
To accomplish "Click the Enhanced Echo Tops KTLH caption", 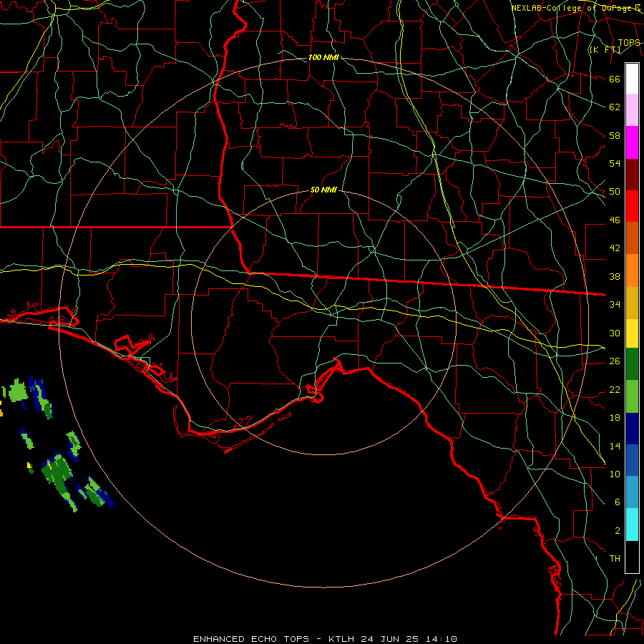I will pyautogui.click(x=325, y=639).
